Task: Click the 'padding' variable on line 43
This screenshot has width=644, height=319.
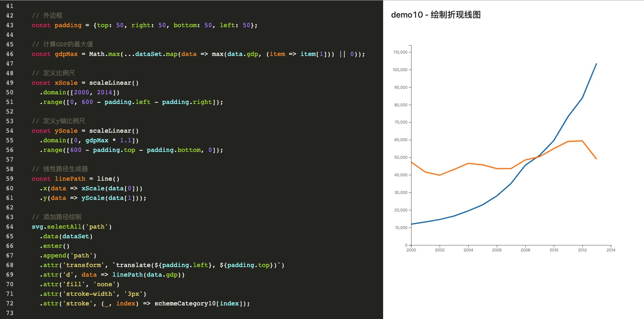Action: pyautogui.click(x=68, y=25)
